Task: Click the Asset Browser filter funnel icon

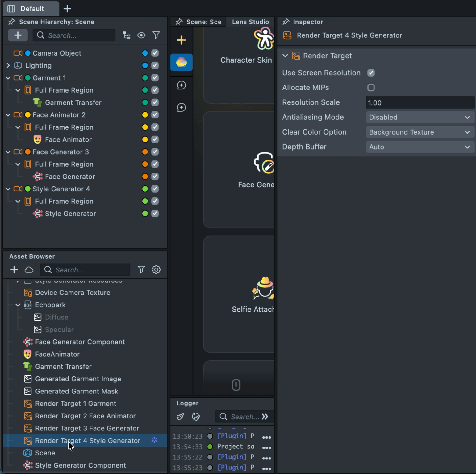Action: point(141,270)
